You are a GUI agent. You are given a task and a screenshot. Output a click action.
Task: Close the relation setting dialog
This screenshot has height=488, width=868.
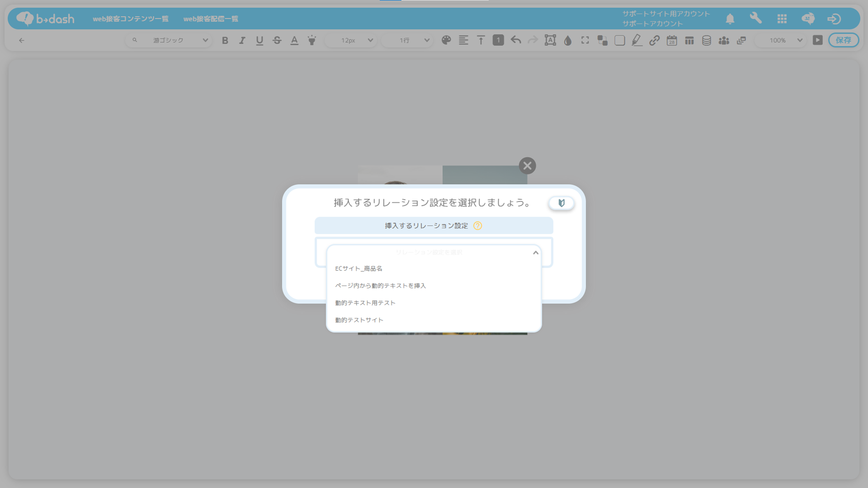527,166
